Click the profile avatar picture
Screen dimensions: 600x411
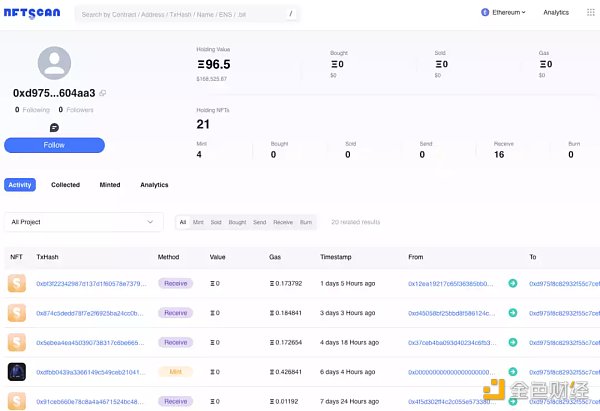coord(54,62)
